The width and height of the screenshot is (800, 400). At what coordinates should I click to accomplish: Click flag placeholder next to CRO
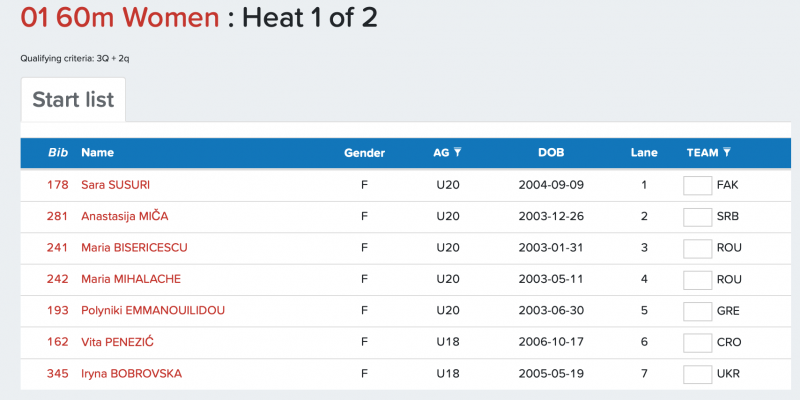pyautogui.click(x=697, y=342)
